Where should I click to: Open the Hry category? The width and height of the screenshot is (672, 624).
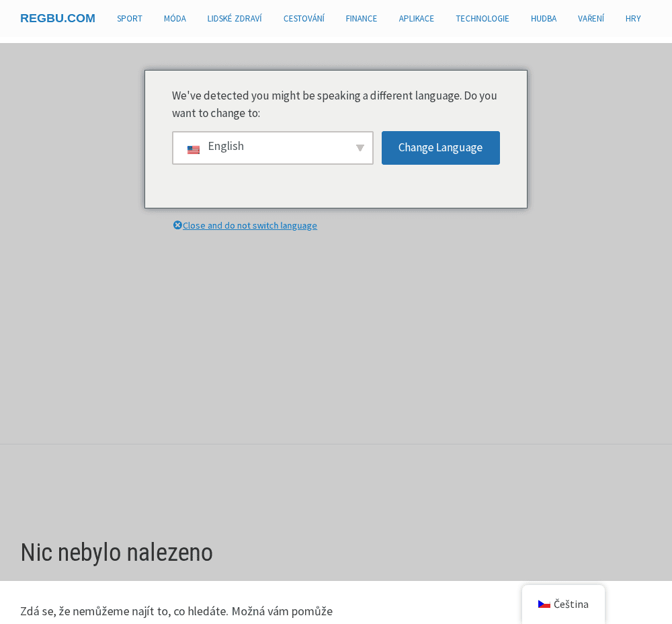click(x=633, y=19)
